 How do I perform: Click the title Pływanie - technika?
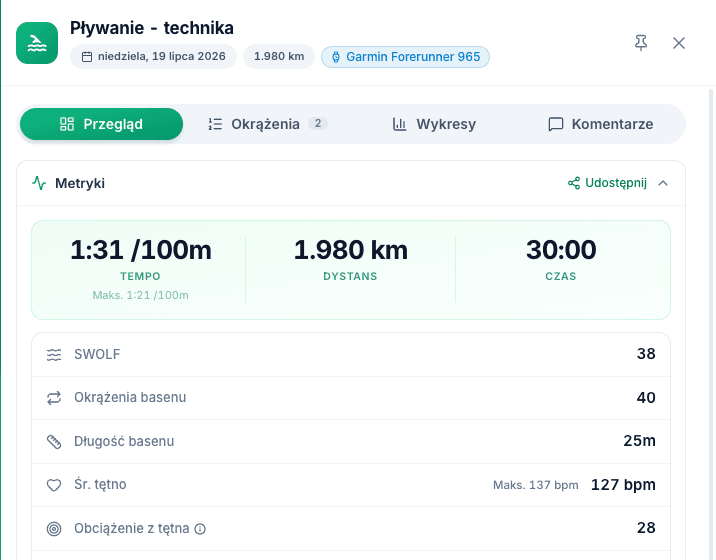152,28
